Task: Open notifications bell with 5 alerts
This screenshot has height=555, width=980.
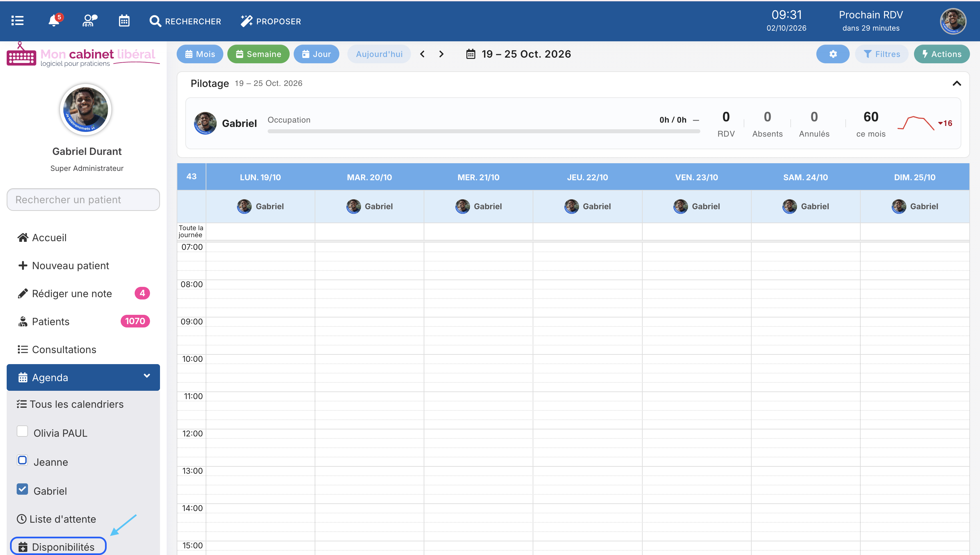Action: click(55, 20)
